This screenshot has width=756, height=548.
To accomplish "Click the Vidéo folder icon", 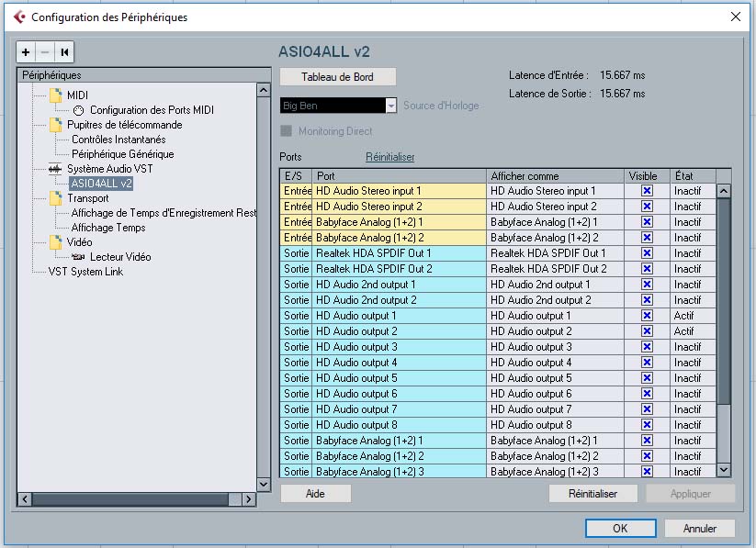I will tap(56, 242).
